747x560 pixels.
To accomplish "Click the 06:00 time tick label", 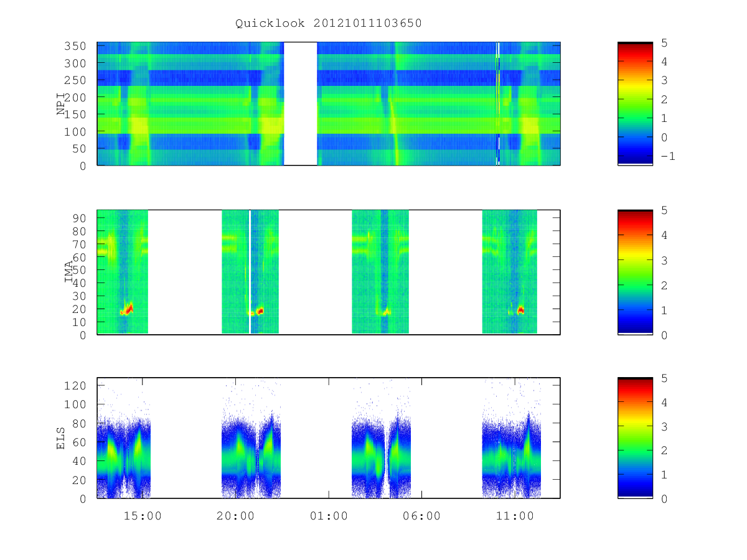I will (421, 516).
